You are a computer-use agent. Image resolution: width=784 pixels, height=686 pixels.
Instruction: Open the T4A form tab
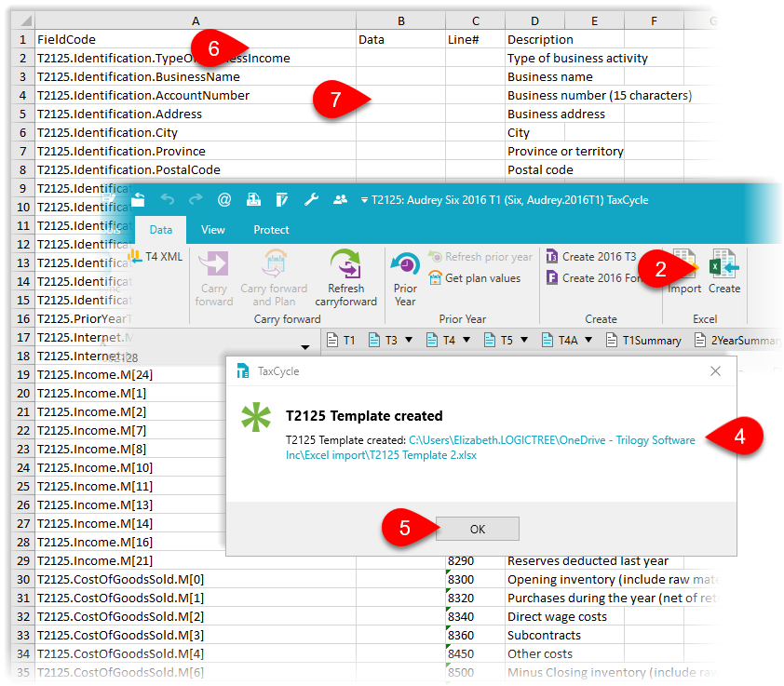560,341
